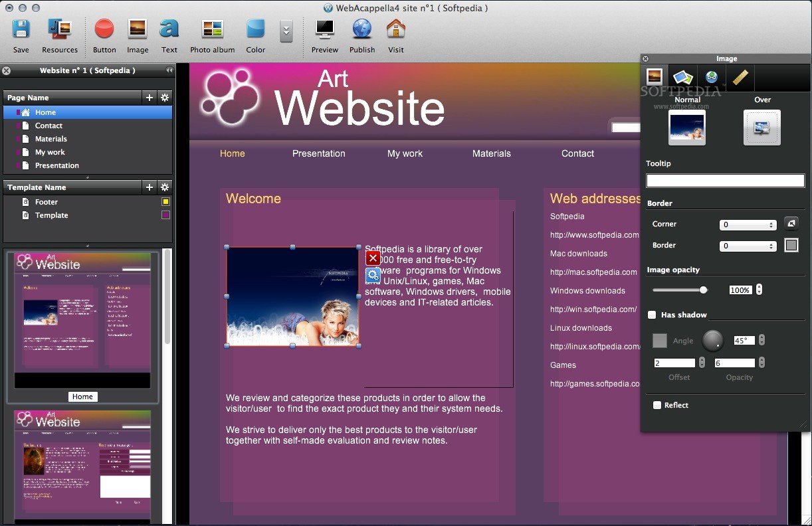Click the Image opacity slider
Viewport: 812px width, 526px height.
[680, 290]
